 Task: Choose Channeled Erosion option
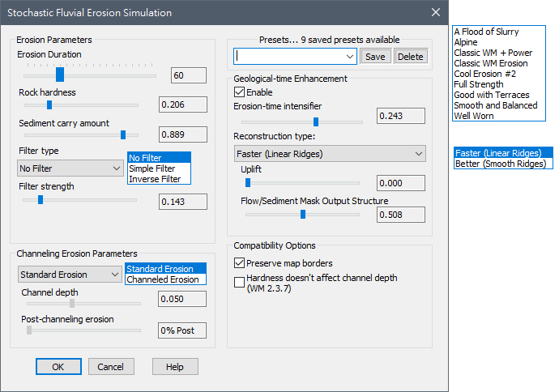tap(162, 279)
